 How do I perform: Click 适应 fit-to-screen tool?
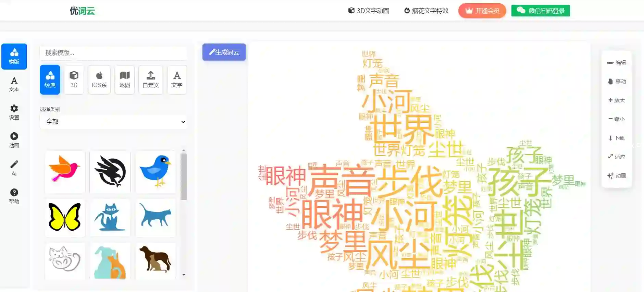click(616, 157)
